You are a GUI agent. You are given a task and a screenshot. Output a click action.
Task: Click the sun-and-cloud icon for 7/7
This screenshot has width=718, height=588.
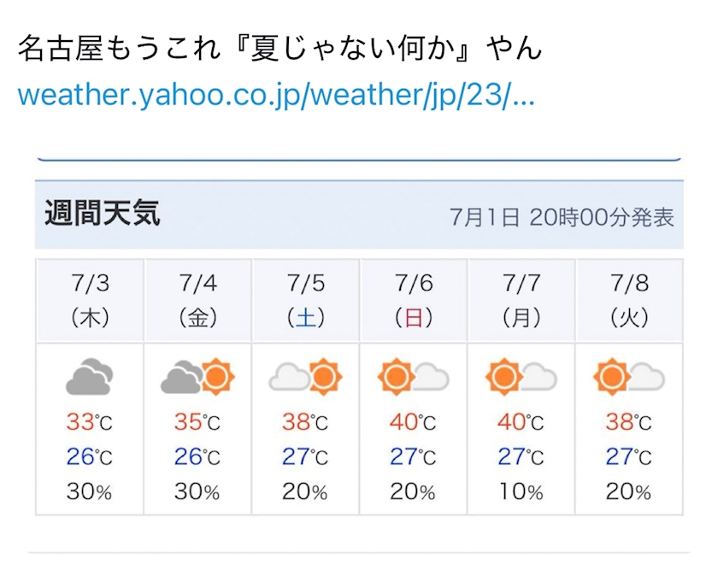tap(521, 376)
